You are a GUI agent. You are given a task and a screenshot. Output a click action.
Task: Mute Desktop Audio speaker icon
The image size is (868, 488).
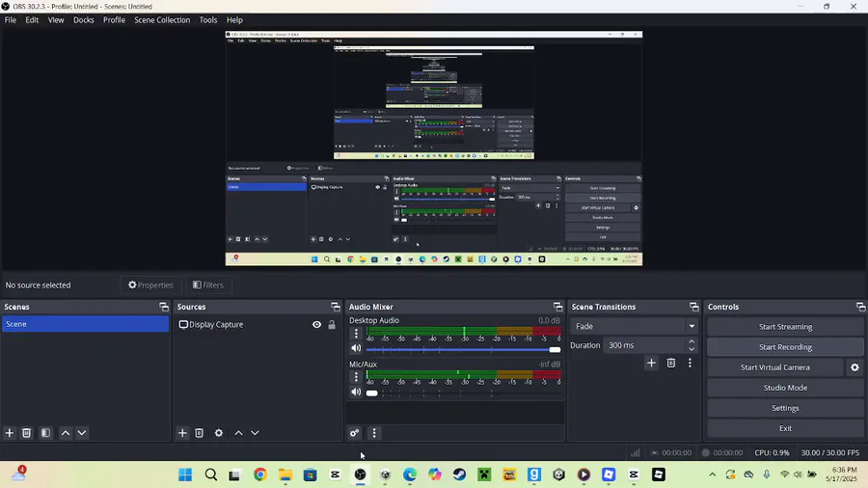tap(356, 348)
